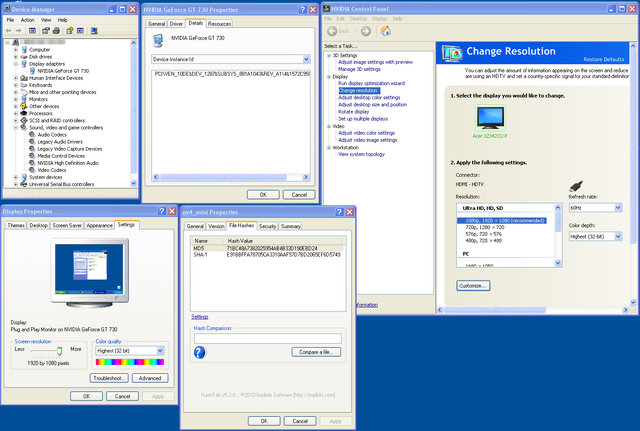Click title-bar help button of Display Properties
Image resolution: width=640 pixels, height=431 pixels.
point(162,211)
